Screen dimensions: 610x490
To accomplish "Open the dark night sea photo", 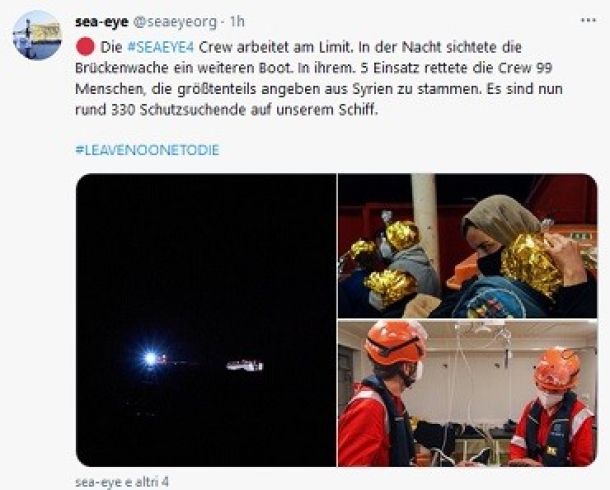I will [x=206, y=320].
